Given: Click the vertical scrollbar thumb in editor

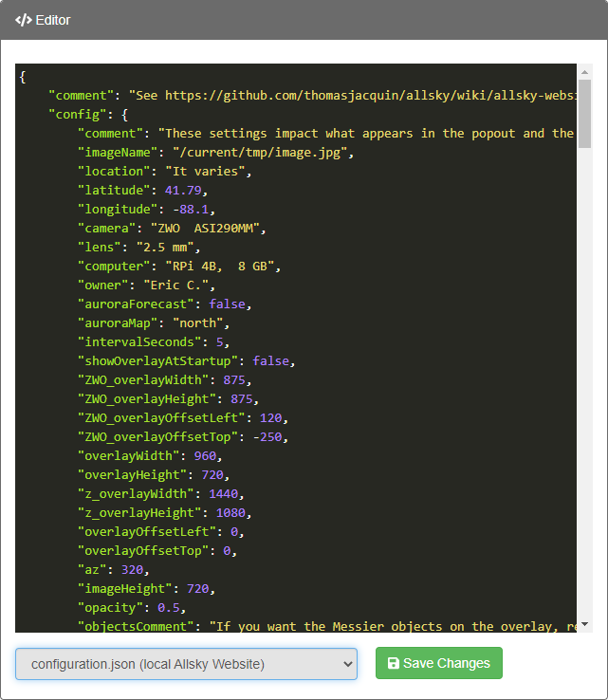Looking at the screenshot, I should 584,114.
